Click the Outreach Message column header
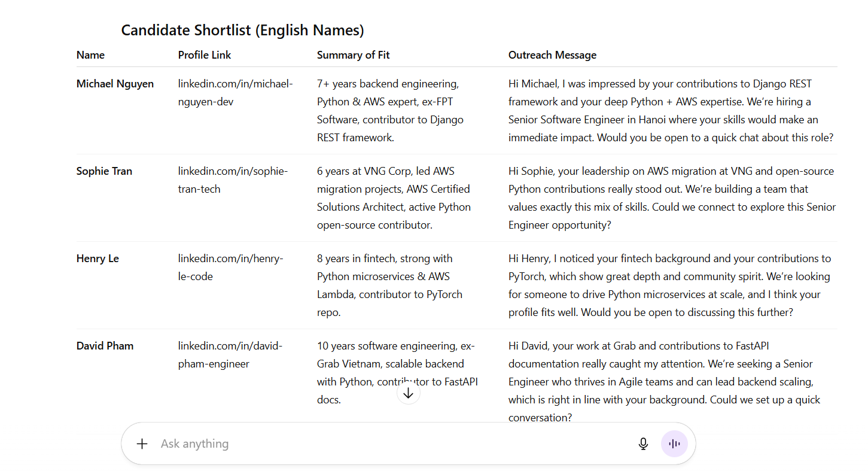 tap(552, 55)
